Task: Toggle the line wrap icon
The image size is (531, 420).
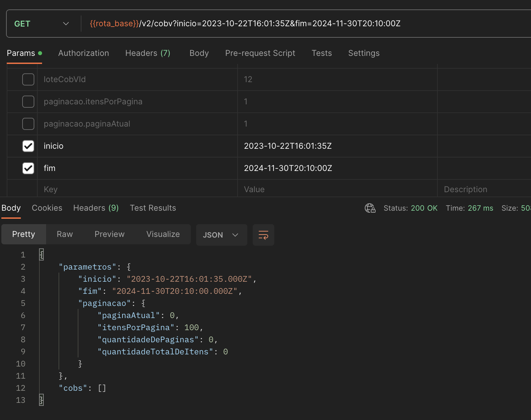Action: coord(263,235)
